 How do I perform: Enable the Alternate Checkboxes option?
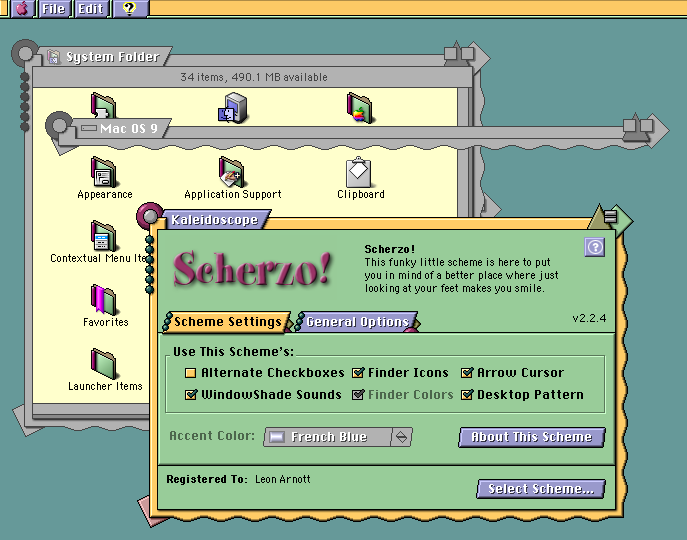coord(191,373)
